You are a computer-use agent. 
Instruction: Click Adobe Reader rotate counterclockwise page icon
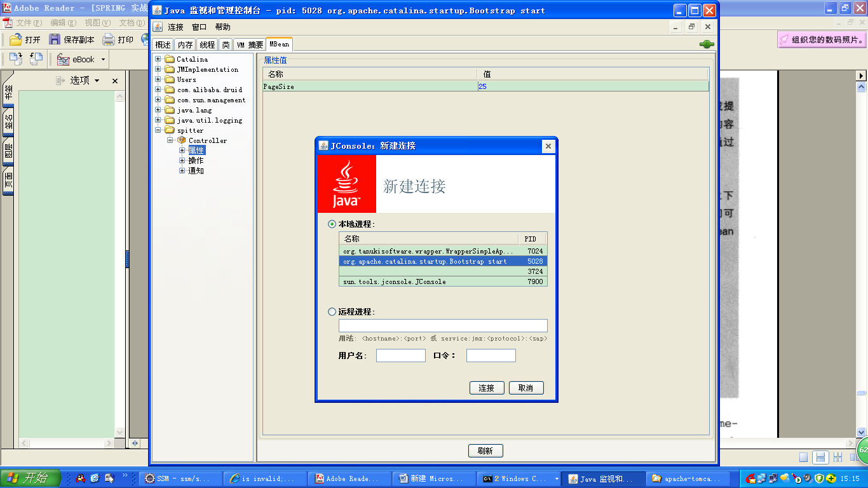click(36, 59)
